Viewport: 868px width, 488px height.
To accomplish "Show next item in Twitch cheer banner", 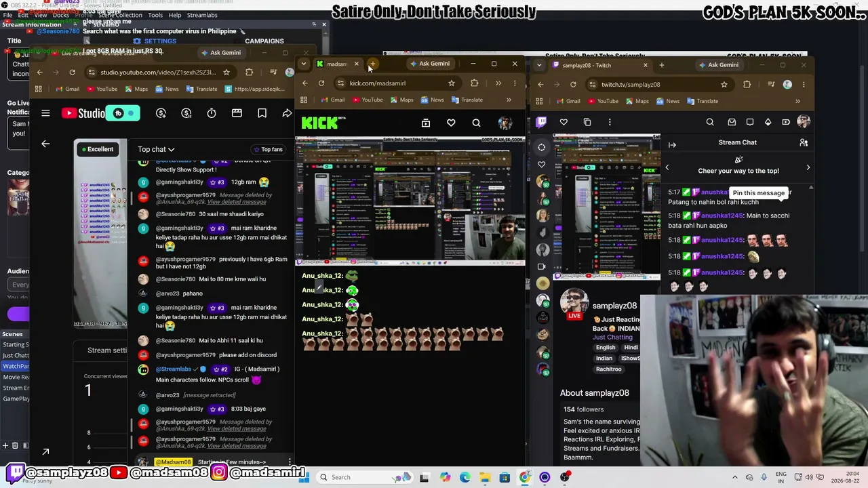I will click(x=808, y=167).
